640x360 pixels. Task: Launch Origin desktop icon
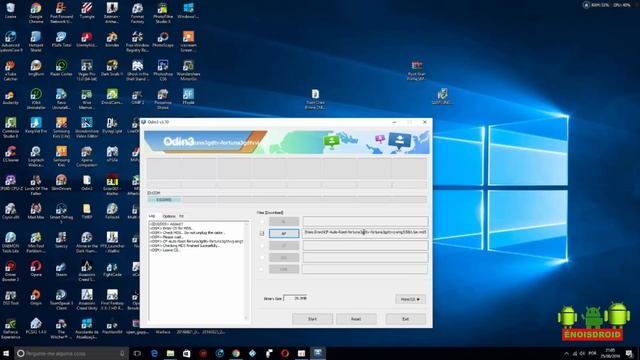(x=36, y=297)
